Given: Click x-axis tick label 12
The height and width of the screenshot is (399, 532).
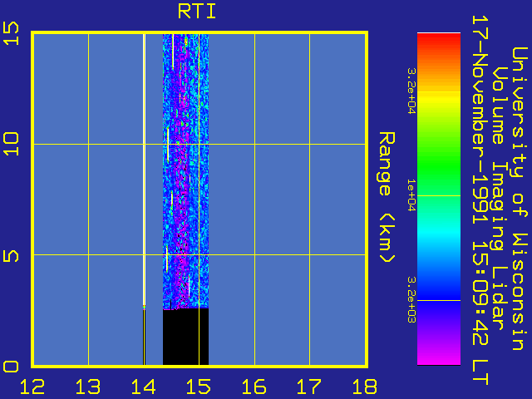Looking at the screenshot, I should 32,387.
